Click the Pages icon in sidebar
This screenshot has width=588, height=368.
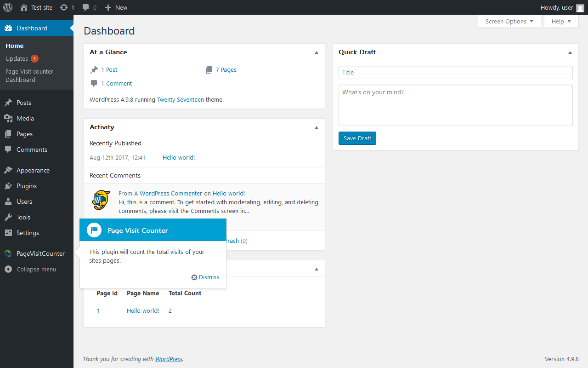pos(8,134)
